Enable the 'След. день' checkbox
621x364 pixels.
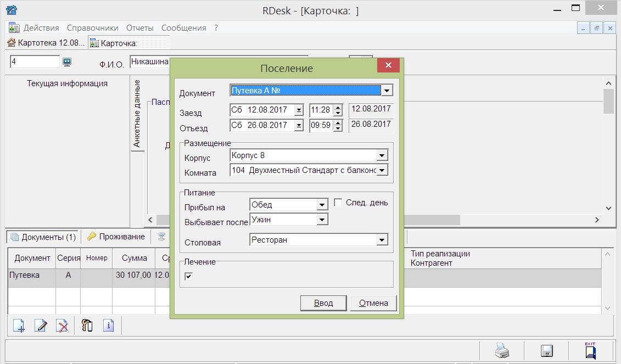tap(338, 203)
